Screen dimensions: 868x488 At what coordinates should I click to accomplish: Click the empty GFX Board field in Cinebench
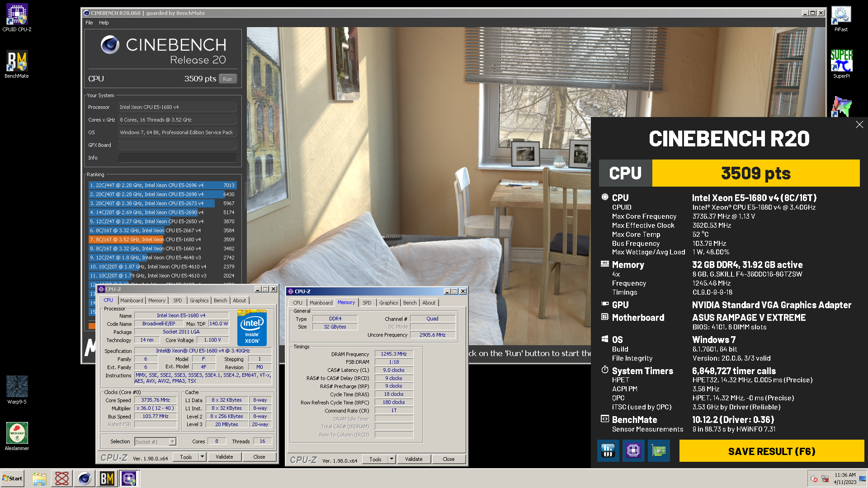(x=177, y=145)
